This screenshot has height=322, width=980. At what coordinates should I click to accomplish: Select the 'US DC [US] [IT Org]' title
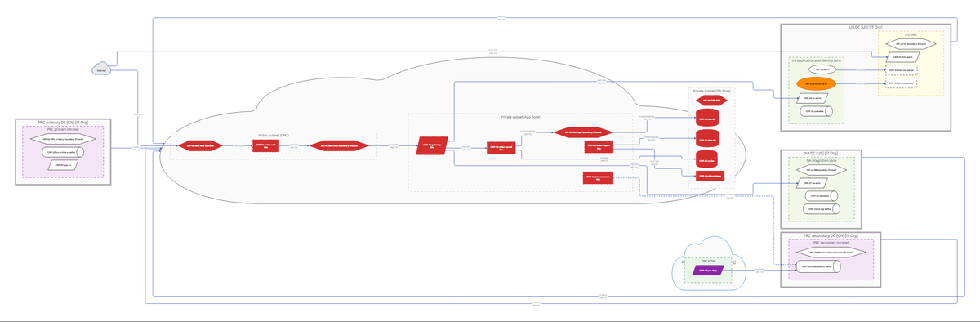(866, 27)
